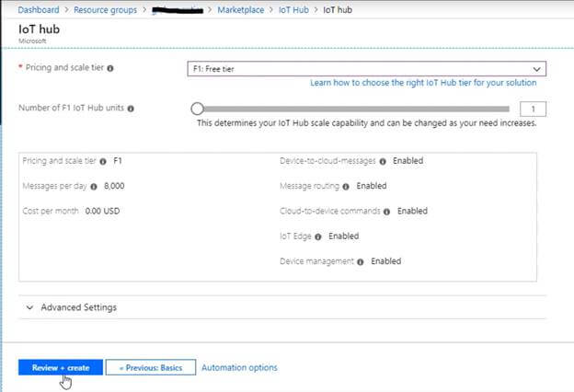This screenshot has width=574, height=392.
Task: Open the Learn how to choose IoT Hub tier link
Action: pos(423,83)
